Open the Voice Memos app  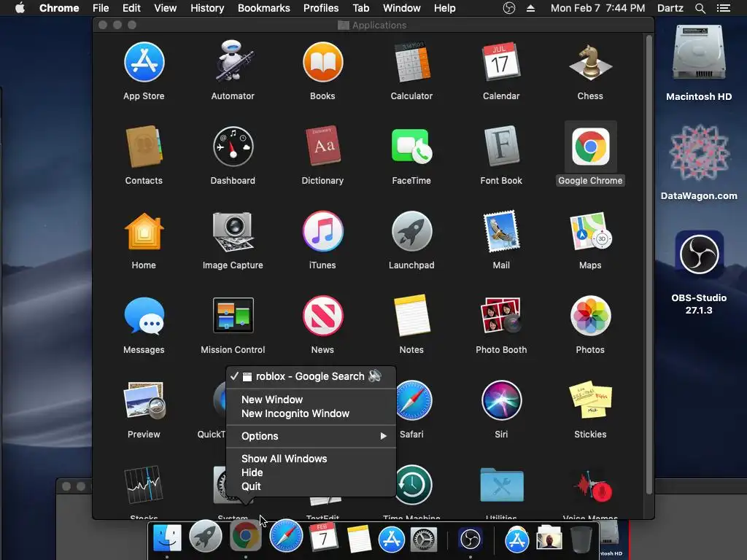tap(593, 486)
